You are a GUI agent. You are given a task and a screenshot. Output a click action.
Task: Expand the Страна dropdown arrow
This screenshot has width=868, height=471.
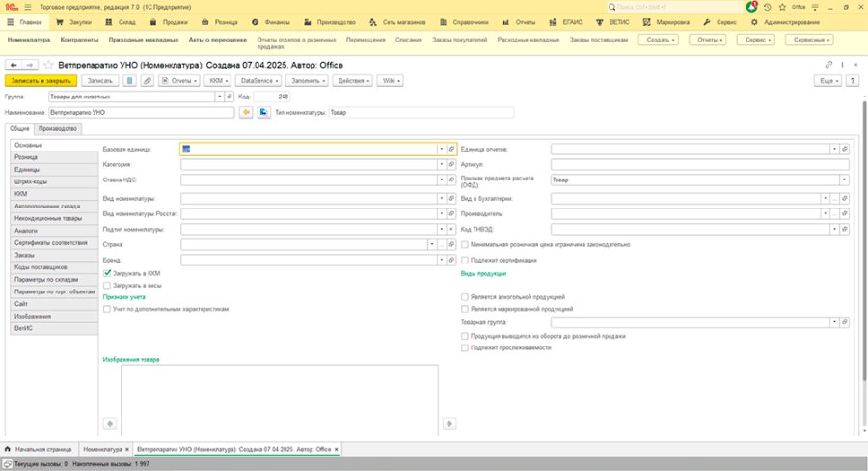point(432,244)
